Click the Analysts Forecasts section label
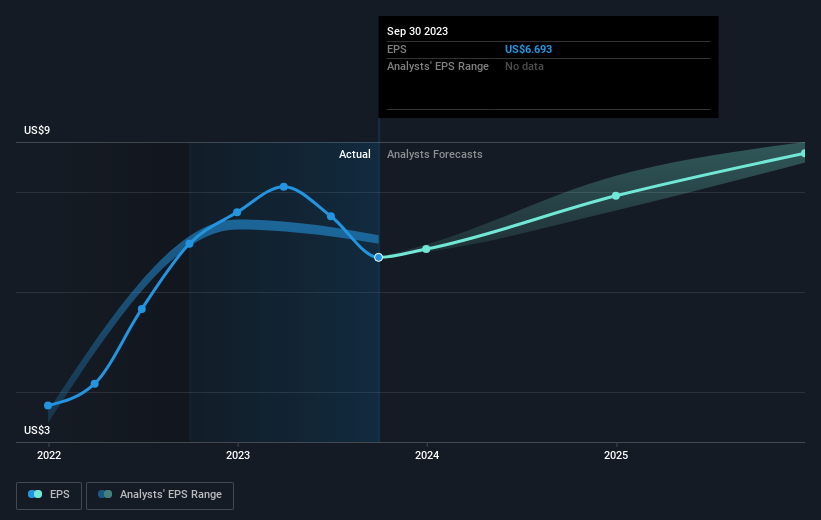 click(x=435, y=154)
